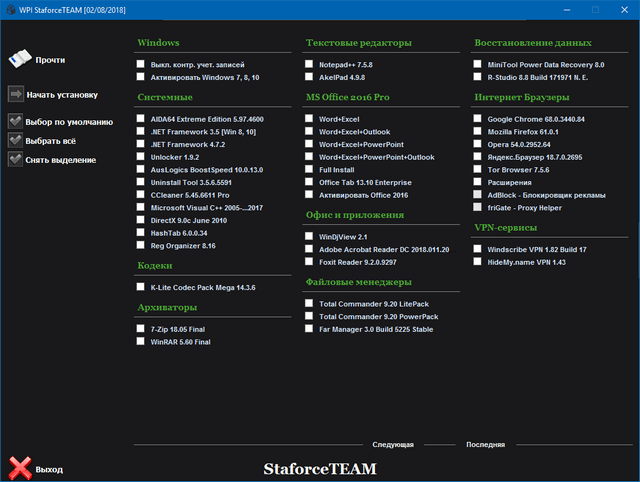Check Foxit Reader 9.2.0.9297 checkbox
The image size is (640, 482).
coord(309,262)
